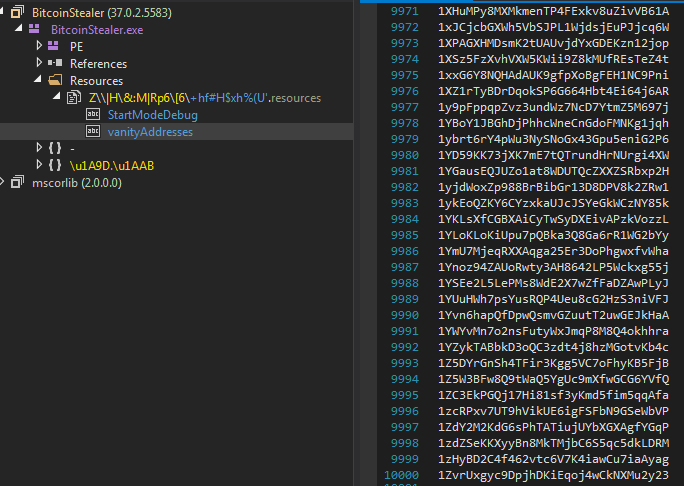Screen dimensions: 684x486
Task: Click line number 9971
Action: pyautogui.click(x=405, y=11)
